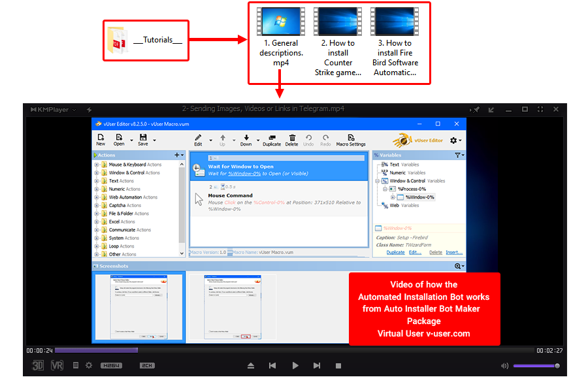Open the 1. General descriptions.mp4 video file

[281, 37]
